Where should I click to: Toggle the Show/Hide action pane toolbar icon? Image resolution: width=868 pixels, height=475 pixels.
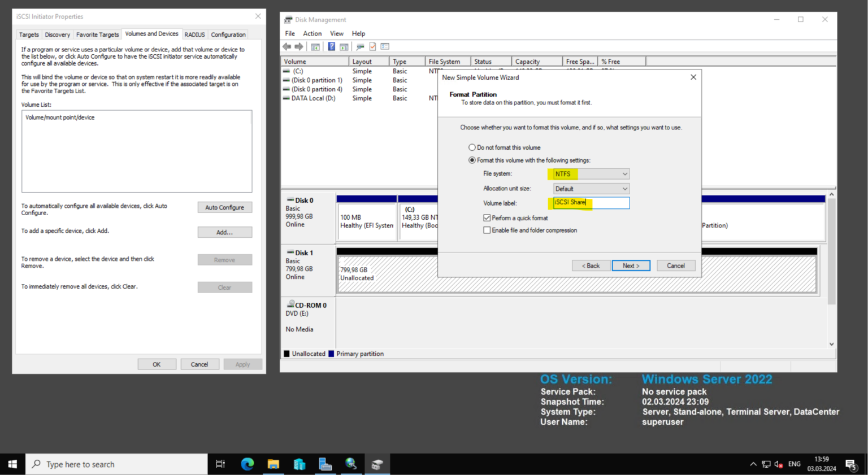(x=344, y=46)
